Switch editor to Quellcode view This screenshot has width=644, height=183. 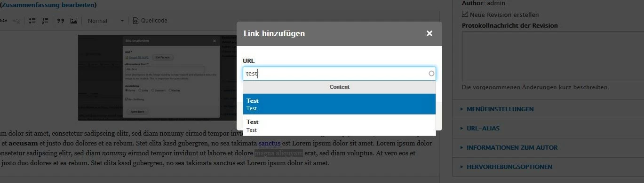(x=150, y=21)
